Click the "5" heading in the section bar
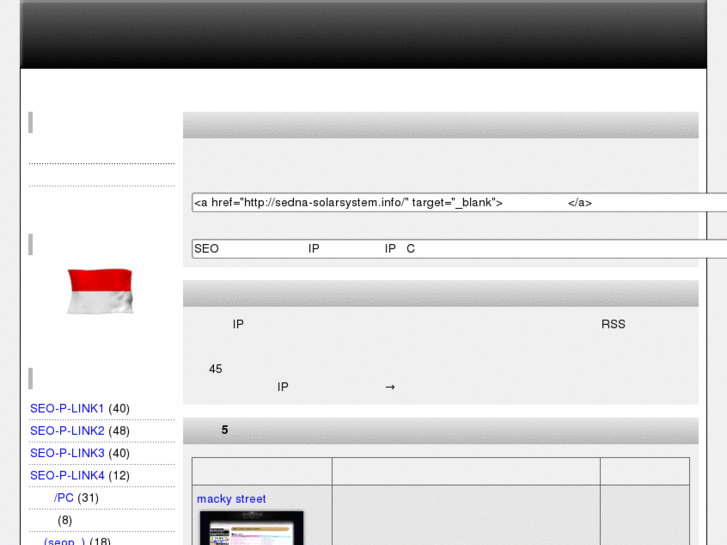Screen dimensions: 727x545 click(225, 430)
